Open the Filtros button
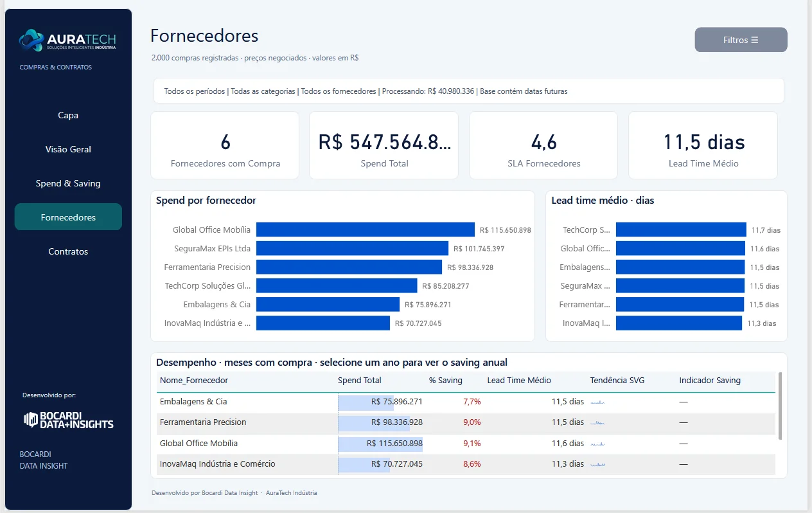Viewport: 812px width, 513px height. point(741,40)
